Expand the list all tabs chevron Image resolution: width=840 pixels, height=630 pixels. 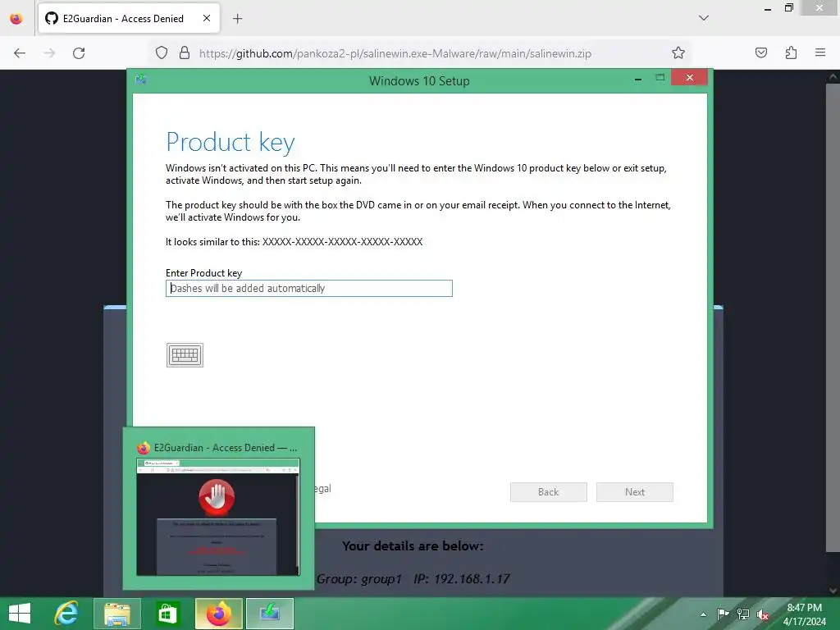pyautogui.click(x=704, y=18)
